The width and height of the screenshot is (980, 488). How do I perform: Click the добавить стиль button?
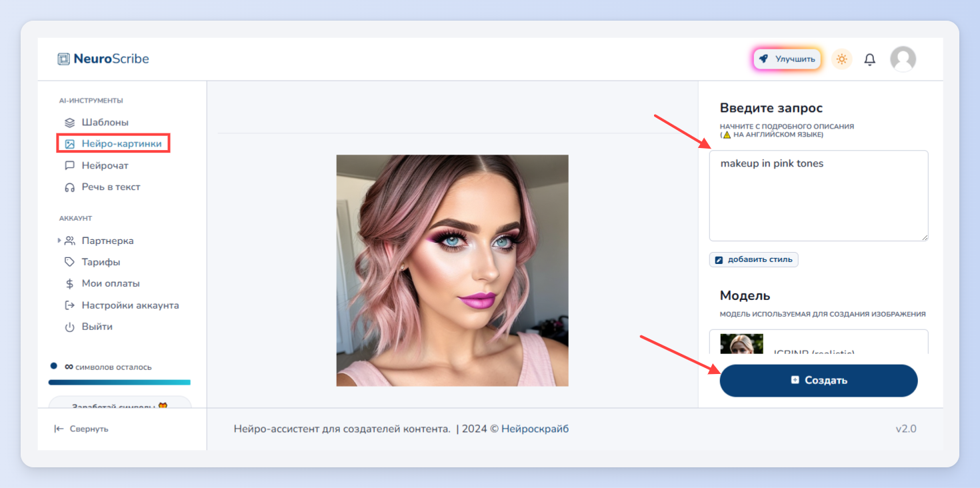[x=754, y=259]
